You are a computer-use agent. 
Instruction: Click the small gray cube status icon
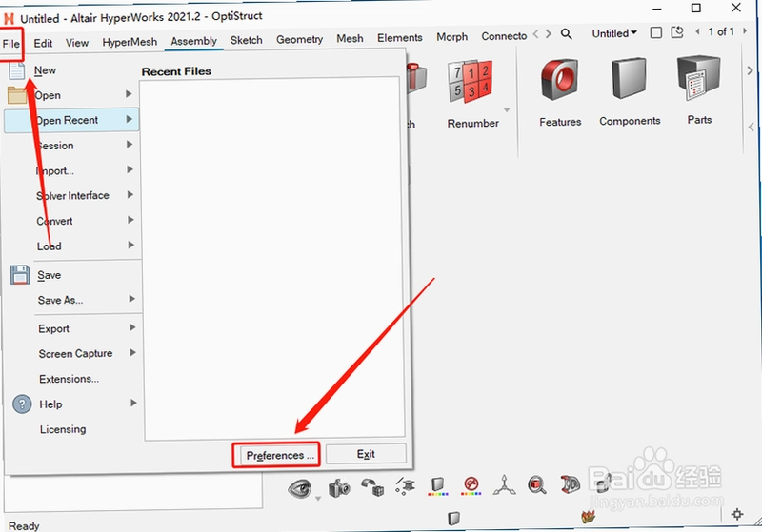click(x=453, y=519)
